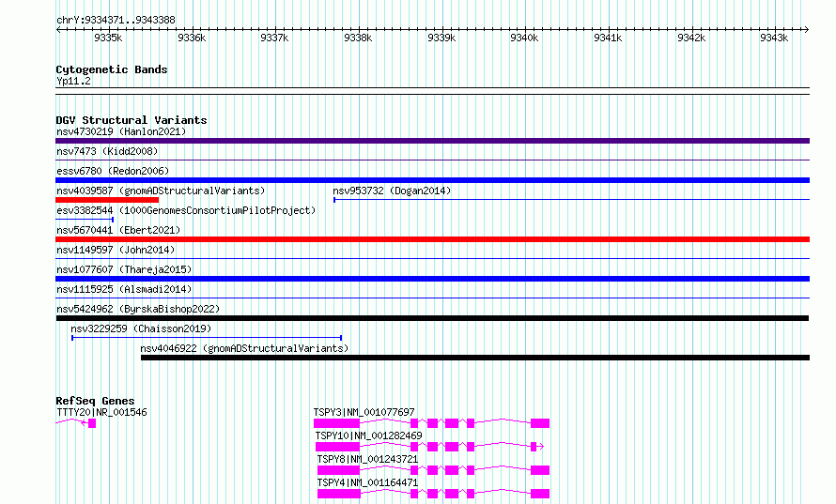Select variant label nsv953732 (Dogan2014)
The image size is (836, 504).
point(392,191)
